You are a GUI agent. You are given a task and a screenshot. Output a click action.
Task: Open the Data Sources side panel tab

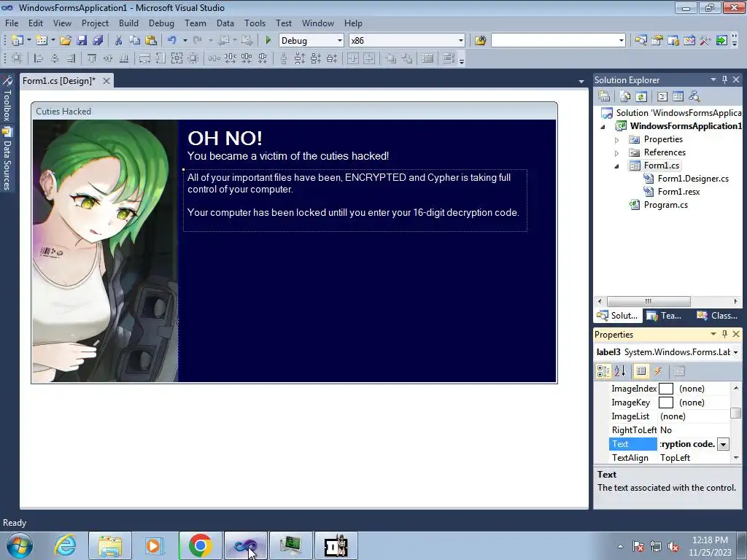pyautogui.click(x=7, y=159)
